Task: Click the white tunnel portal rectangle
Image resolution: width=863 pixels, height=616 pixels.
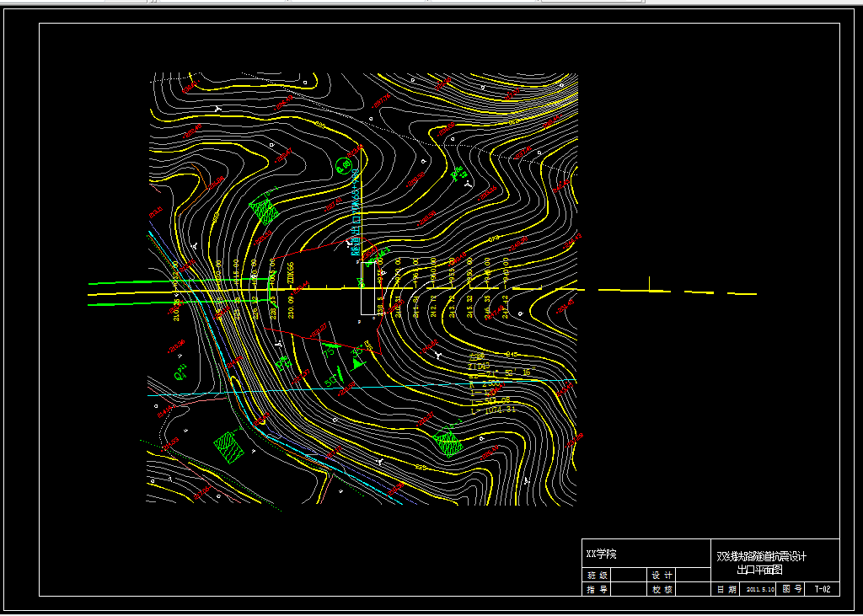Action: click(x=368, y=288)
